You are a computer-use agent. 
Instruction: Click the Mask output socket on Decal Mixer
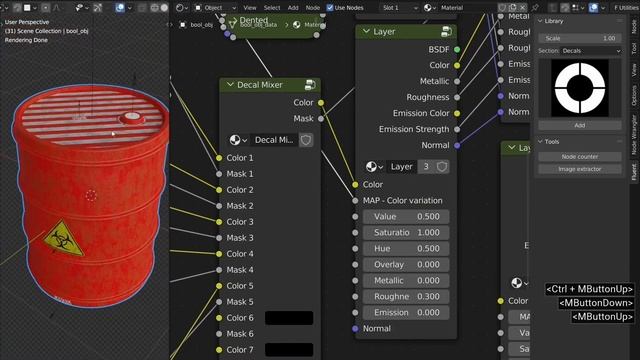click(x=321, y=119)
